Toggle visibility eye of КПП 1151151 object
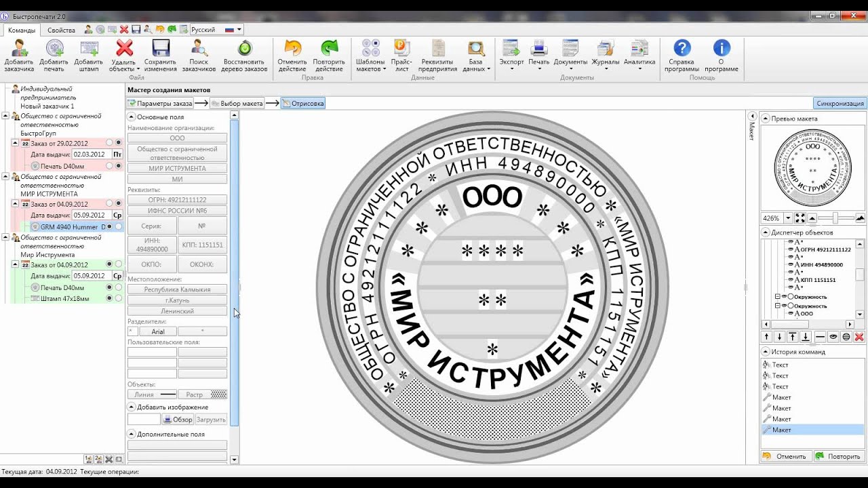The width and height of the screenshot is (868, 488). (790, 279)
